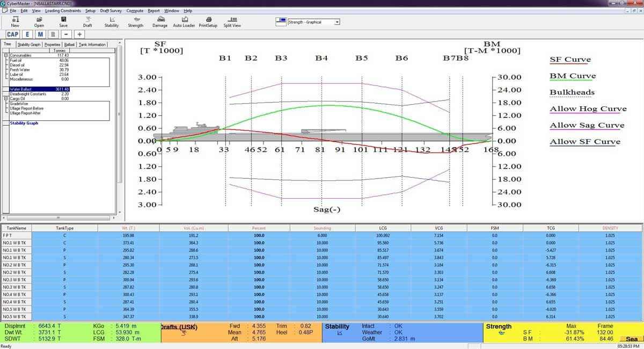This screenshot has height=349, width=644.
Task: Open the SF Curve link
Action: click(569, 60)
